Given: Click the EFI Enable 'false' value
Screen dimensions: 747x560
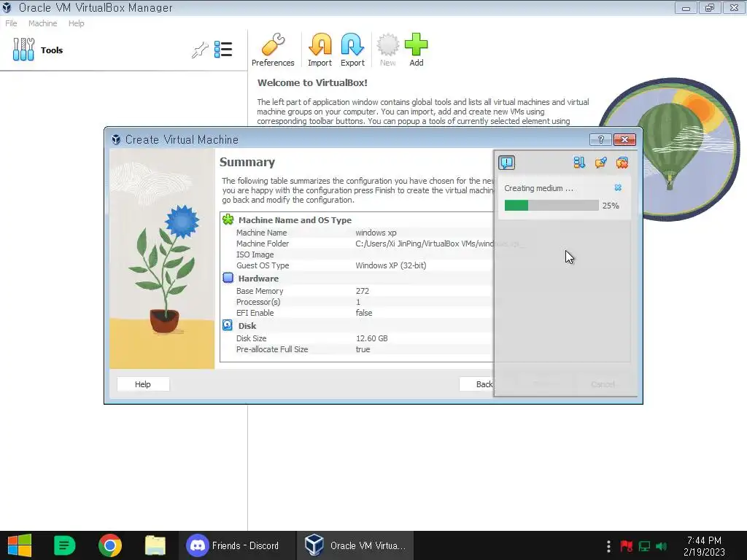Looking at the screenshot, I should [364, 313].
